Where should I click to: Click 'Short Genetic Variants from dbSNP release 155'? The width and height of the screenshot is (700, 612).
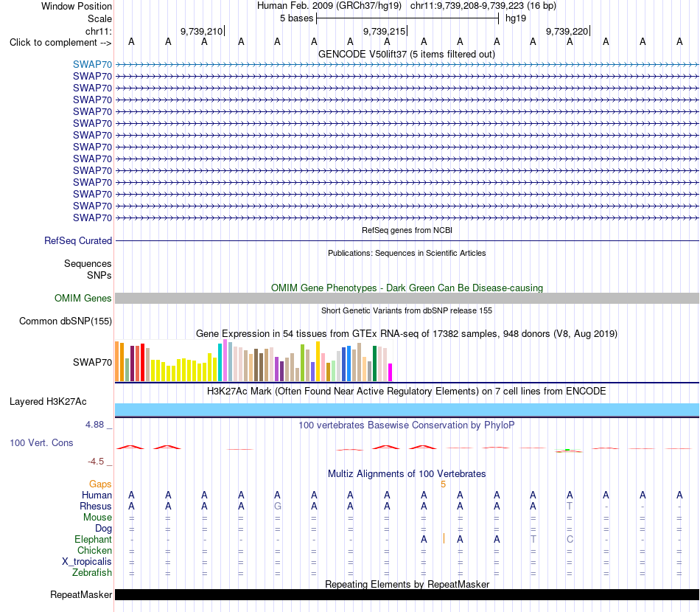(x=407, y=310)
